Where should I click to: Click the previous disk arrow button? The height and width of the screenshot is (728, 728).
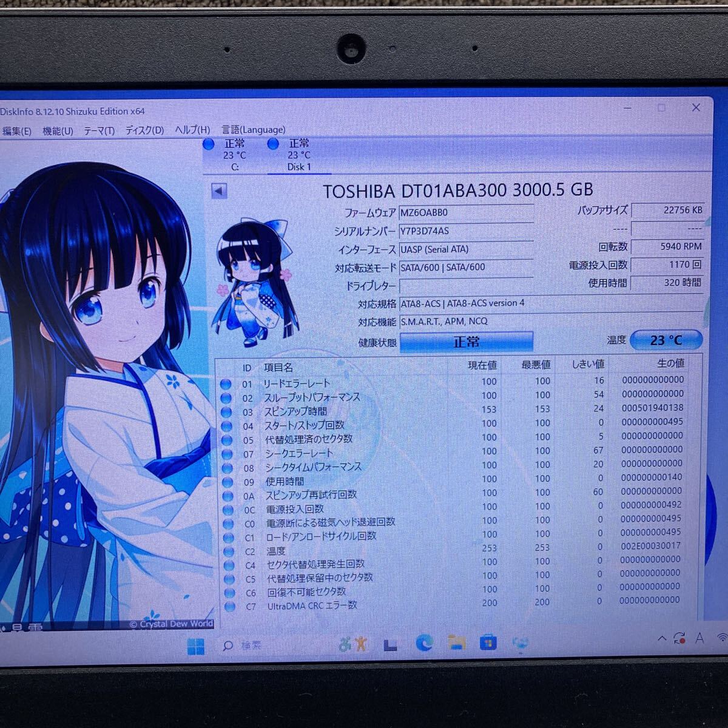coord(219,191)
